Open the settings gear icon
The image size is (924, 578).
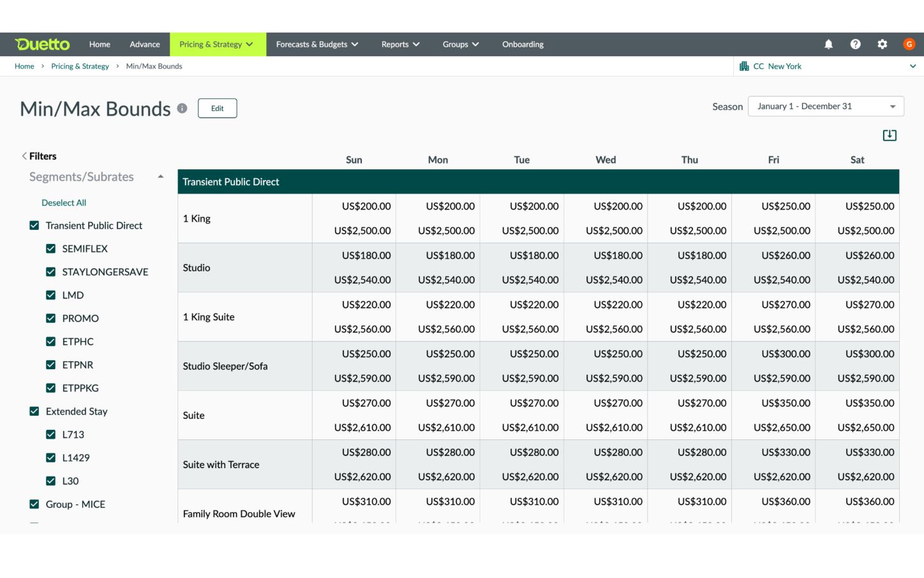click(882, 44)
